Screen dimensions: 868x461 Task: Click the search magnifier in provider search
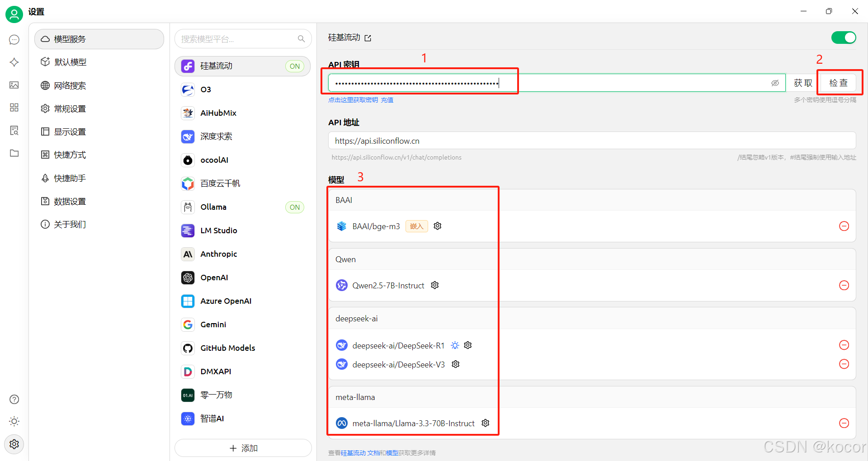(301, 39)
